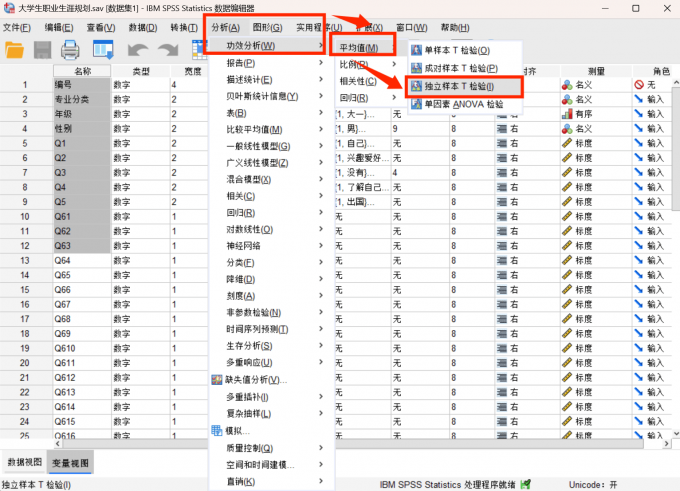
Task: Click the 缺失值分析 menu icon
Action: click(x=216, y=380)
